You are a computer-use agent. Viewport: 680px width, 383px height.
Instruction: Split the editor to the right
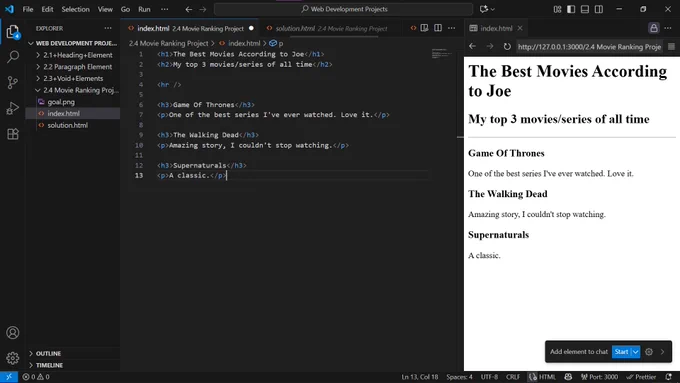[x=438, y=28]
